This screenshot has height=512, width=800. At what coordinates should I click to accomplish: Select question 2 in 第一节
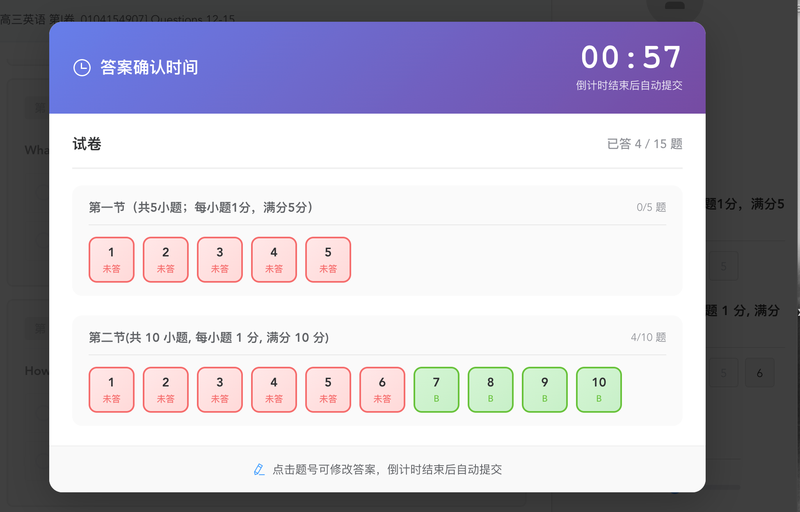coord(166,260)
